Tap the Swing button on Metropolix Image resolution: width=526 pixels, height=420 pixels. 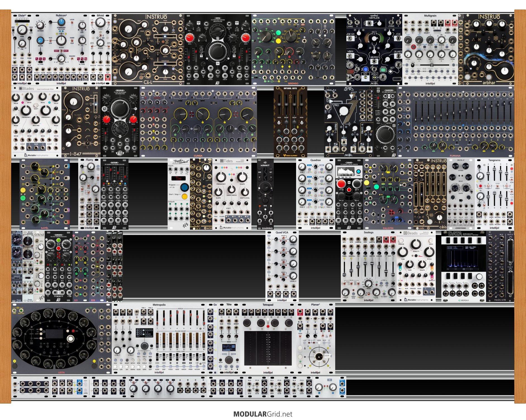(133, 366)
